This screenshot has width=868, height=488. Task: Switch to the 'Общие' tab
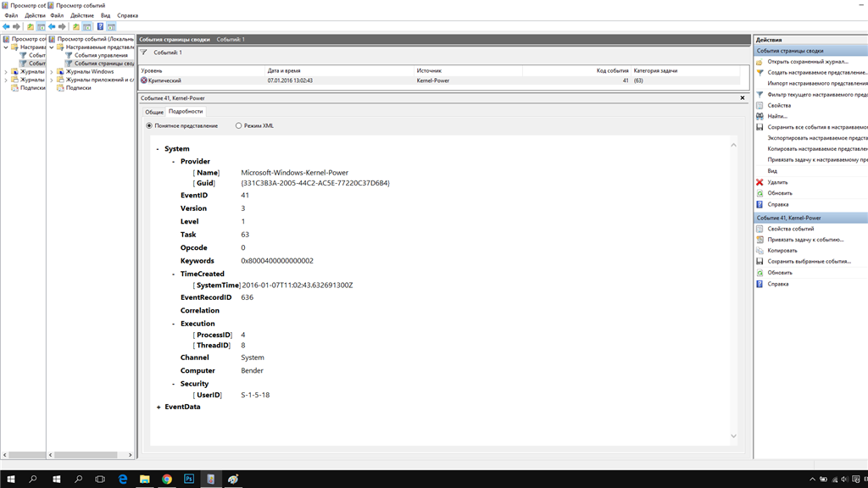tap(154, 112)
